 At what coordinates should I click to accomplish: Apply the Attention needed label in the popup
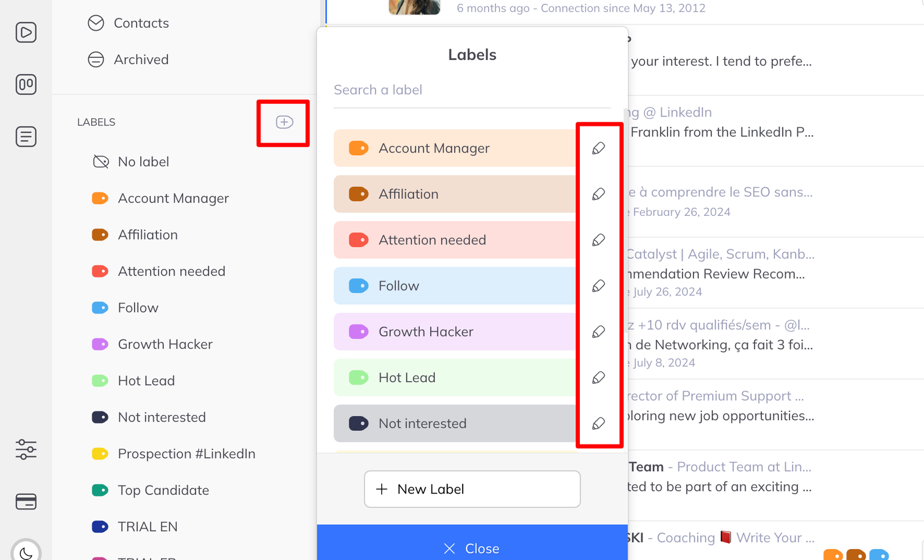(454, 240)
